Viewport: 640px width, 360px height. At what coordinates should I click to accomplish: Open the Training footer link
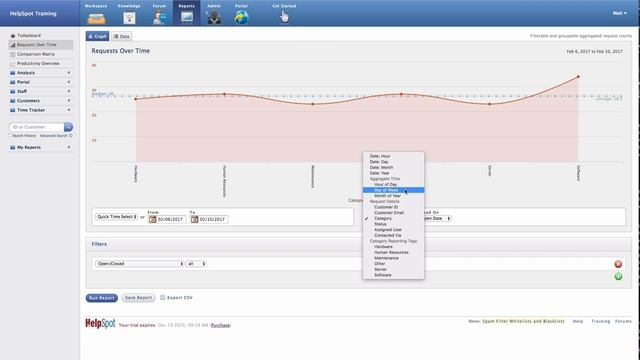coord(600,321)
